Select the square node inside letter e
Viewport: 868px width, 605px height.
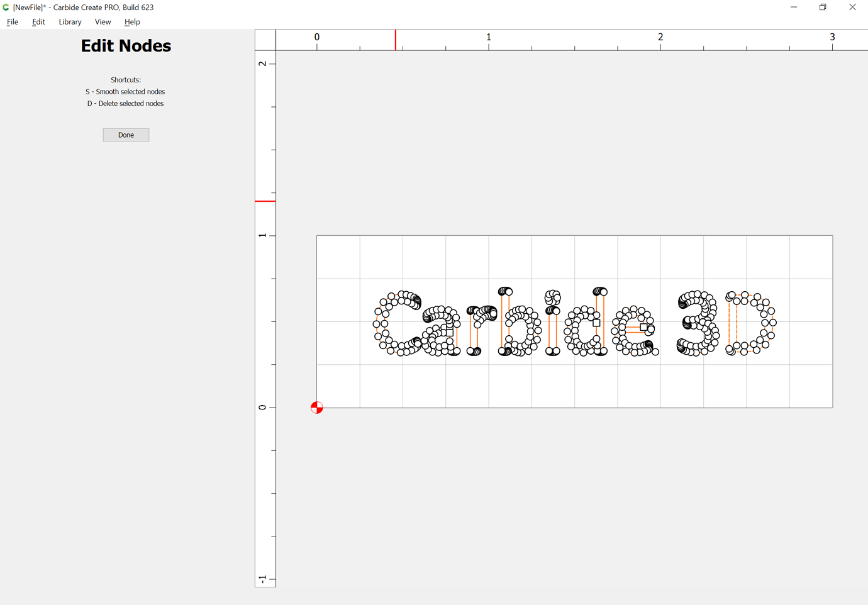pos(643,327)
